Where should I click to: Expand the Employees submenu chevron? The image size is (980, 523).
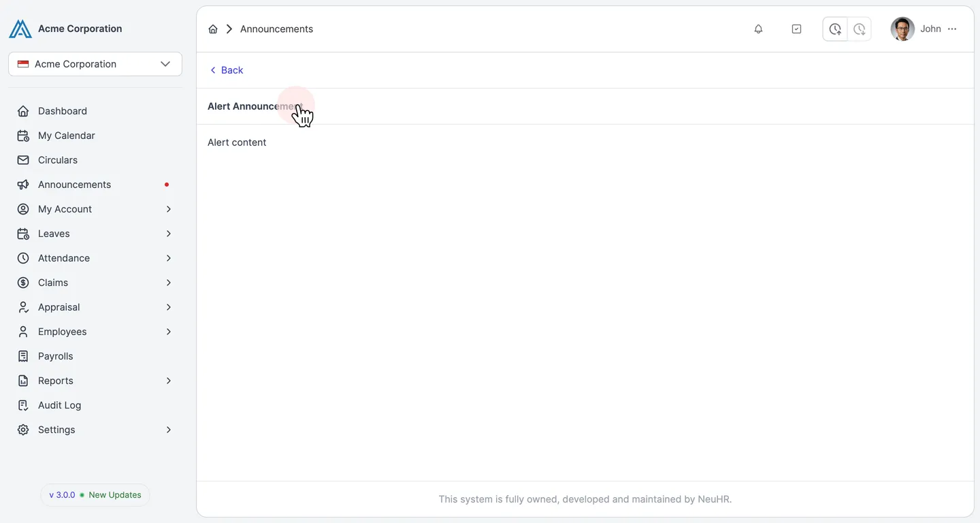coord(169,332)
